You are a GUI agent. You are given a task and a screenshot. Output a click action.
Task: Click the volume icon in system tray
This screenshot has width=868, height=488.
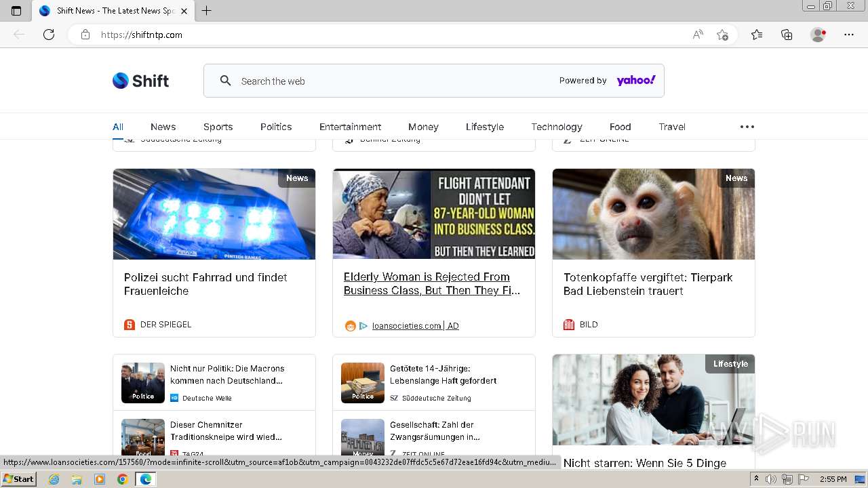click(771, 479)
